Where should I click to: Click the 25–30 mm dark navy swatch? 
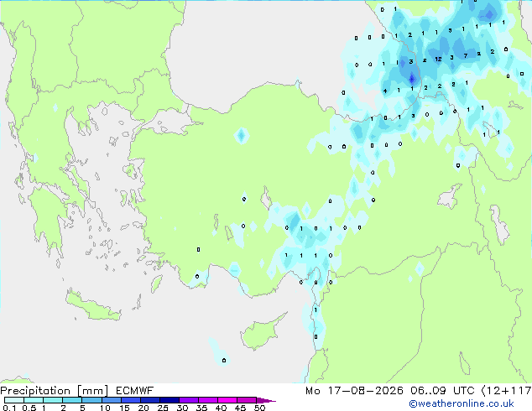tap(169, 400)
